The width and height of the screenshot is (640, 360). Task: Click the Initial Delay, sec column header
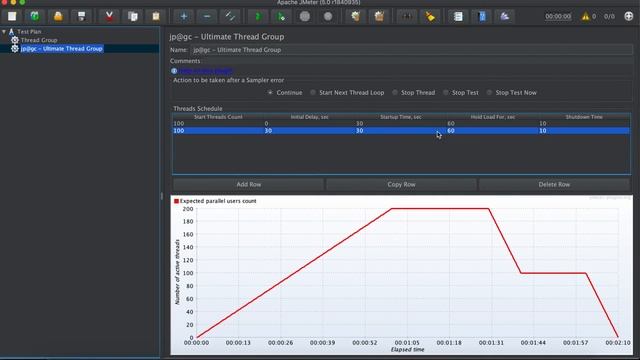point(309,117)
